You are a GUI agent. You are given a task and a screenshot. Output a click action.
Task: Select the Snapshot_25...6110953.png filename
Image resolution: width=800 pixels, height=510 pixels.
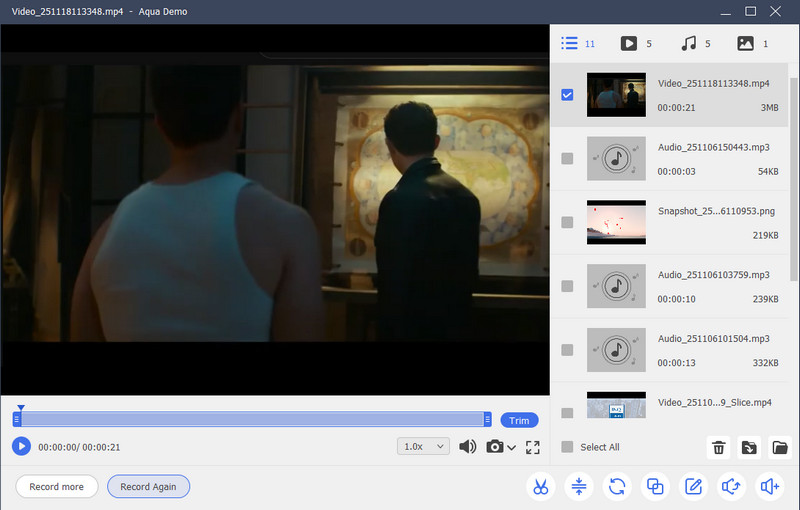pyautogui.click(x=716, y=211)
